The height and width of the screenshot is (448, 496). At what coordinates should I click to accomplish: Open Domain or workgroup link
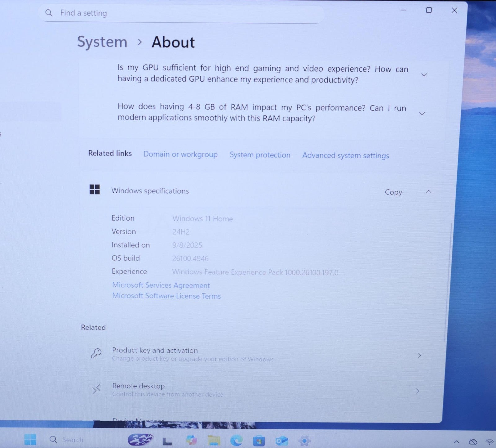180,154
